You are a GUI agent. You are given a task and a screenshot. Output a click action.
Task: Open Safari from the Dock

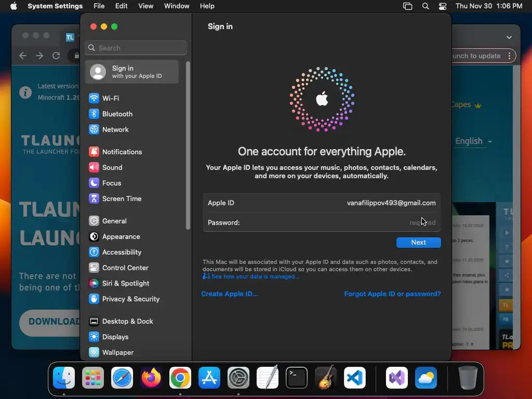click(122, 378)
